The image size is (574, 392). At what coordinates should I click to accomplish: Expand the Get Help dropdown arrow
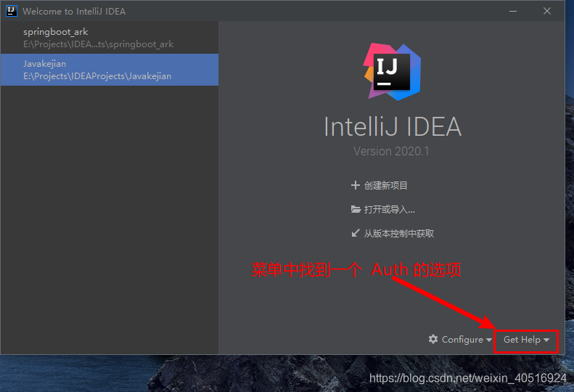[x=546, y=340]
